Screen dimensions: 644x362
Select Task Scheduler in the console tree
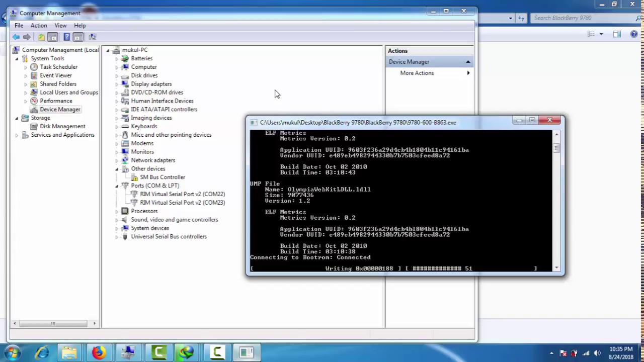coord(59,67)
